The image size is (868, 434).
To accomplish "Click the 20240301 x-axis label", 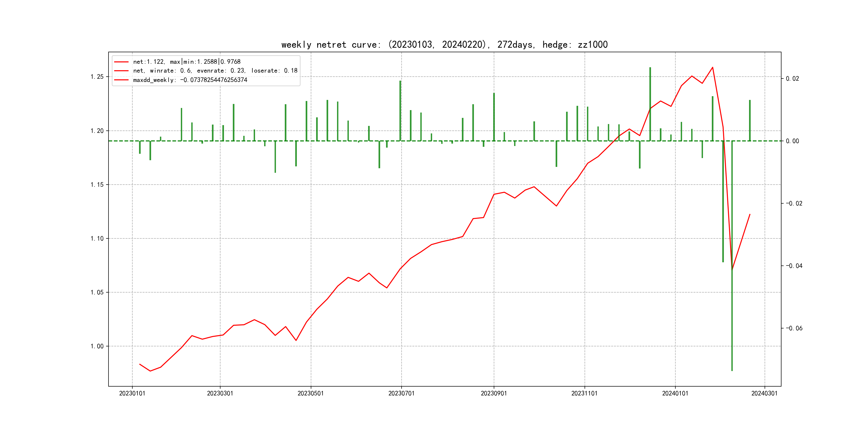I will (x=764, y=393).
